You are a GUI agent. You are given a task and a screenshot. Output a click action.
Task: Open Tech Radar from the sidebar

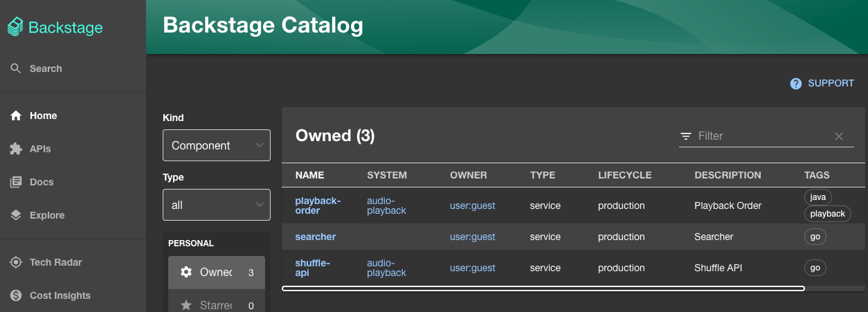tap(73, 262)
